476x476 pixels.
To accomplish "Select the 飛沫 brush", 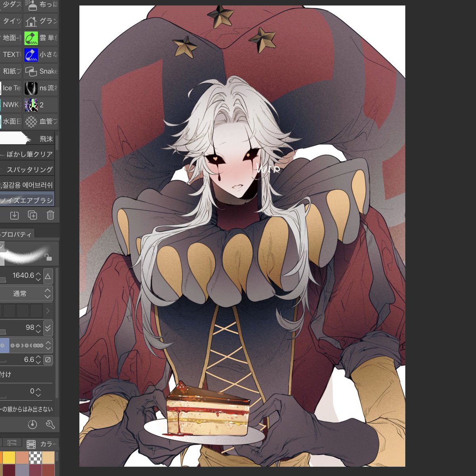I will [x=27, y=139].
